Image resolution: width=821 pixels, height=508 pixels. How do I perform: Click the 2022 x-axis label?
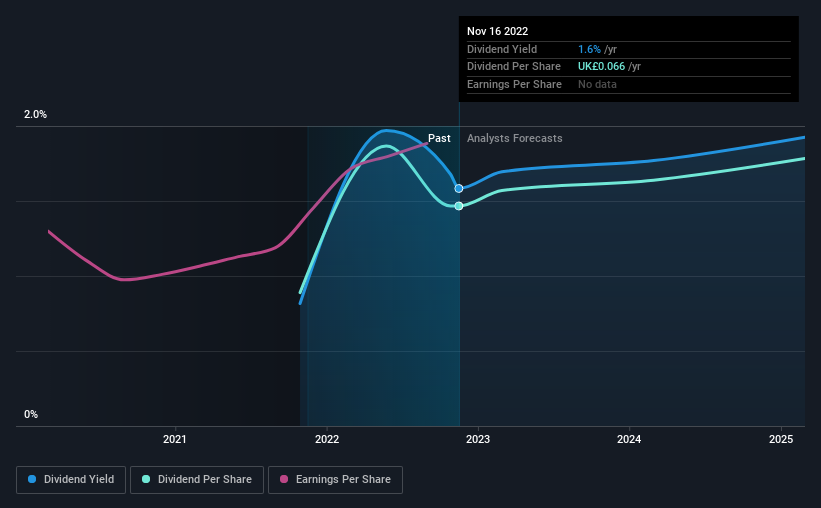coord(327,439)
